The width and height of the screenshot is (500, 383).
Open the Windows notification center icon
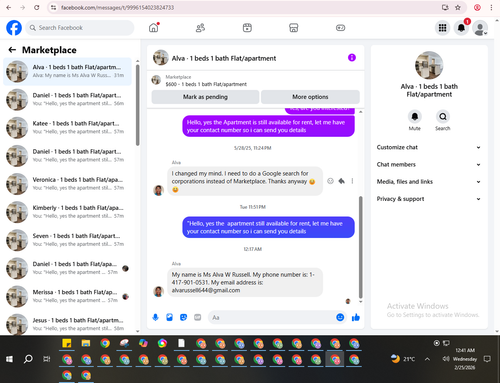(487, 359)
